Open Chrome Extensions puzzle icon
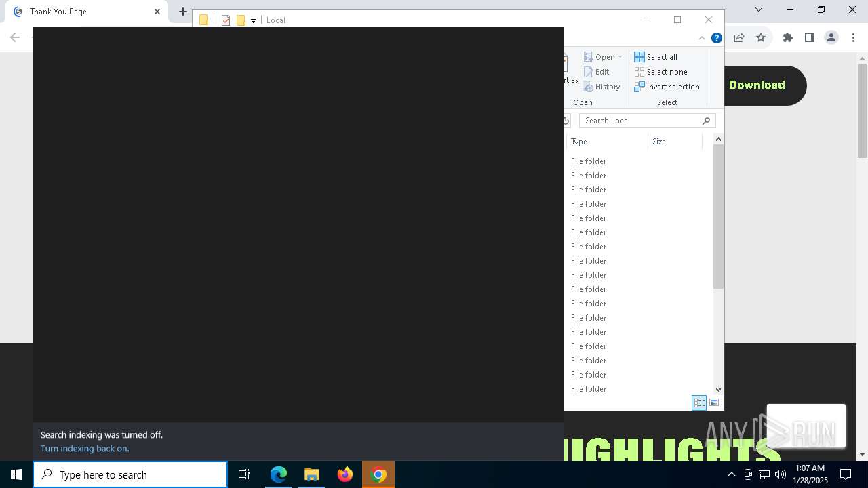 coord(788,38)
